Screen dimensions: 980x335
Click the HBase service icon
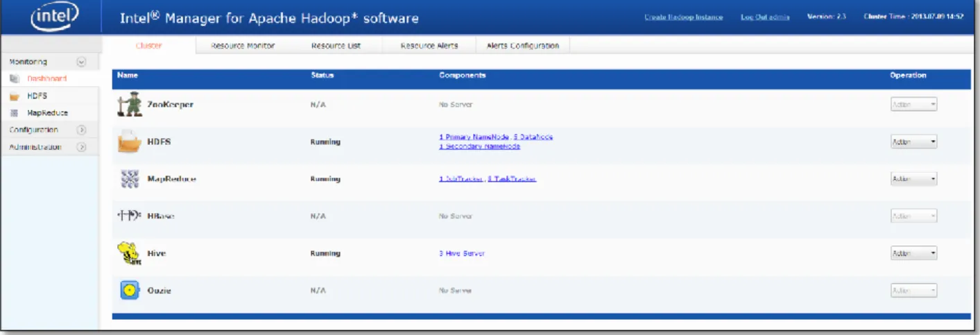129,216
